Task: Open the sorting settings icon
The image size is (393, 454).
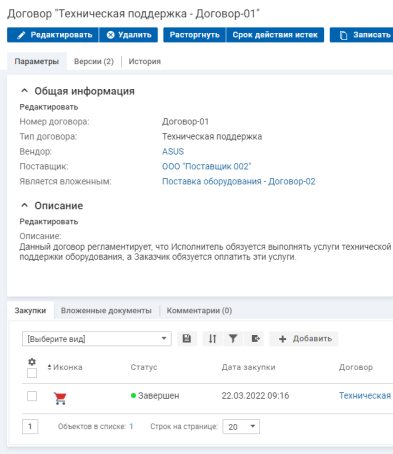Action: coord(212,339)
